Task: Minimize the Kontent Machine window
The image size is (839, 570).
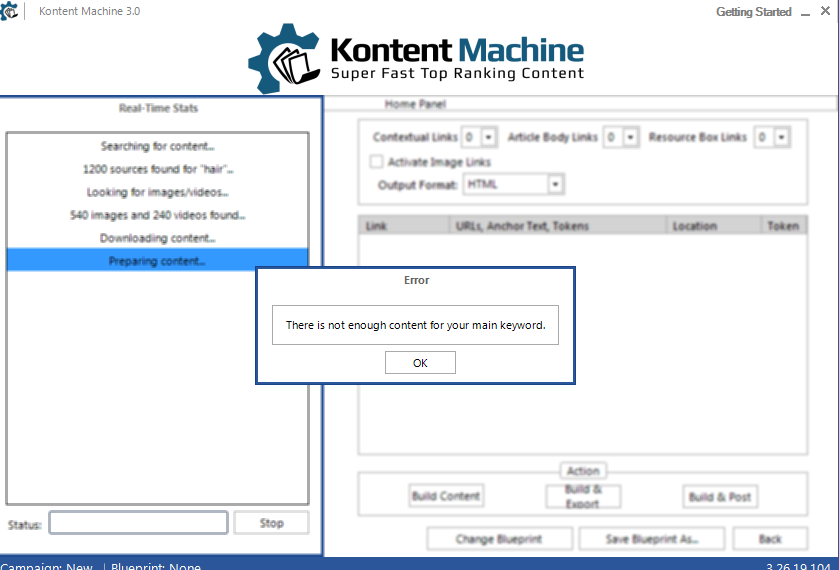Action: [805, 12]
